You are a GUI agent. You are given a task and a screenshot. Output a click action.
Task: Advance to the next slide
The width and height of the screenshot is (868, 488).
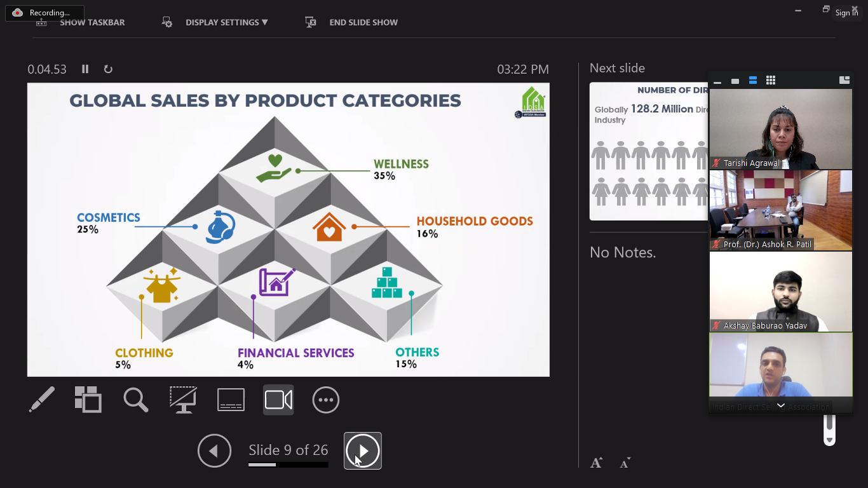pos(363,451)
